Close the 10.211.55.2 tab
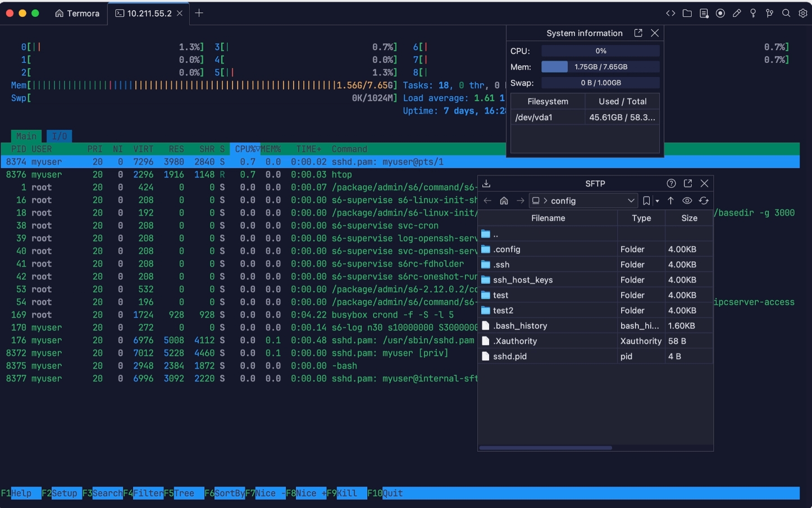The image size is (812, 508). click(x=180, y=13)
